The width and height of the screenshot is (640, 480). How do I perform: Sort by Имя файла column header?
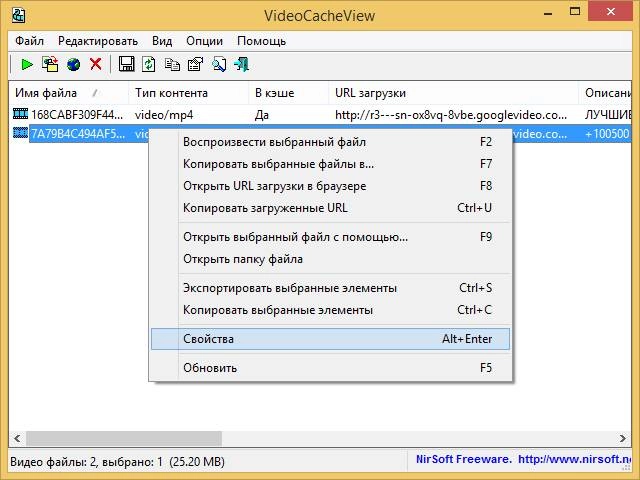click(68, 93)
